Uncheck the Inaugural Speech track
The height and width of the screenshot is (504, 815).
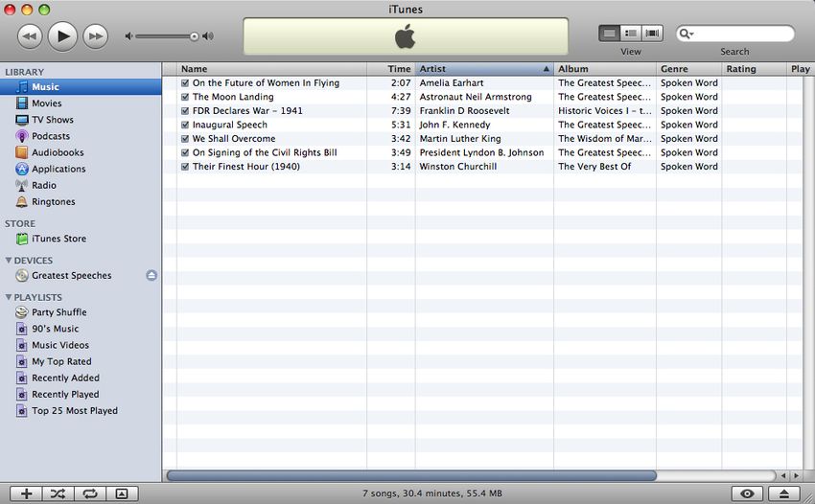pyautogui.click(x=184, y=125)
